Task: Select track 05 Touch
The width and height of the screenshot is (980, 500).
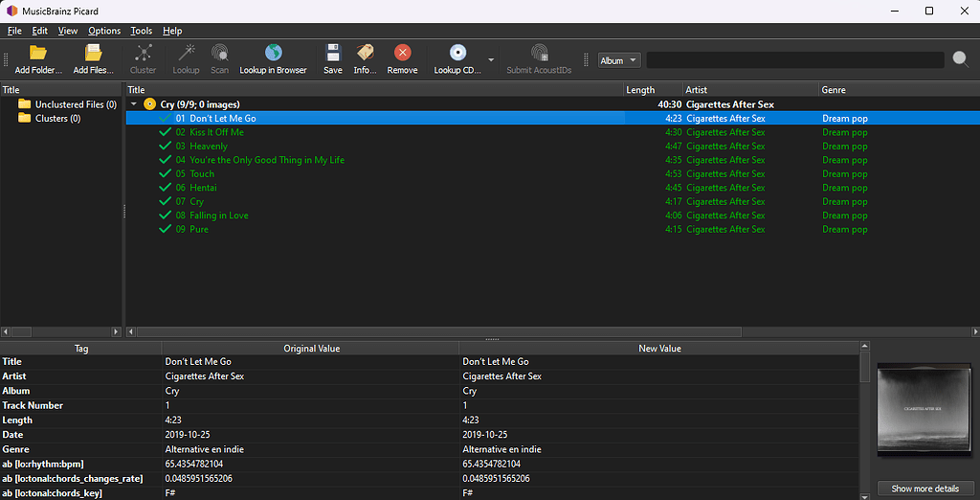Action: (x=202, y=174)
